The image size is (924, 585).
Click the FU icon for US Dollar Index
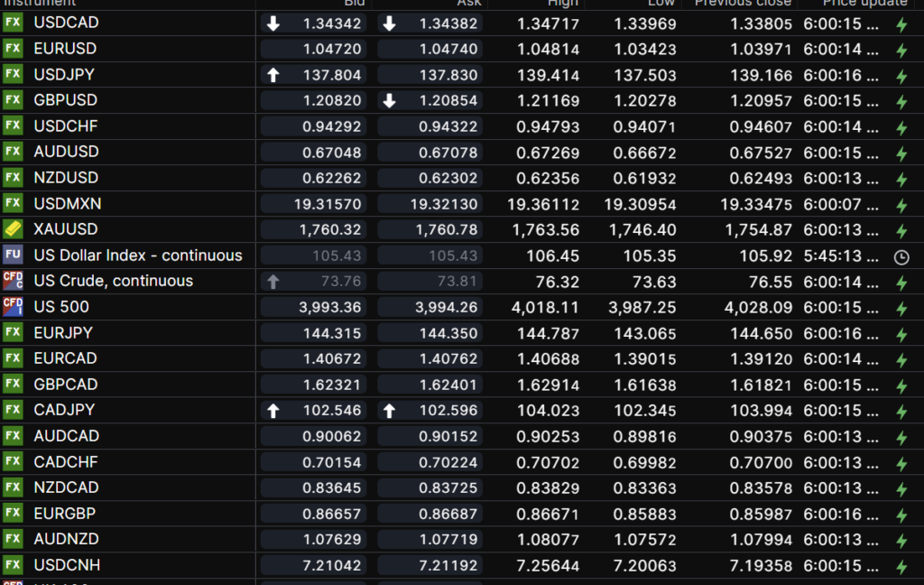[13, 255]
